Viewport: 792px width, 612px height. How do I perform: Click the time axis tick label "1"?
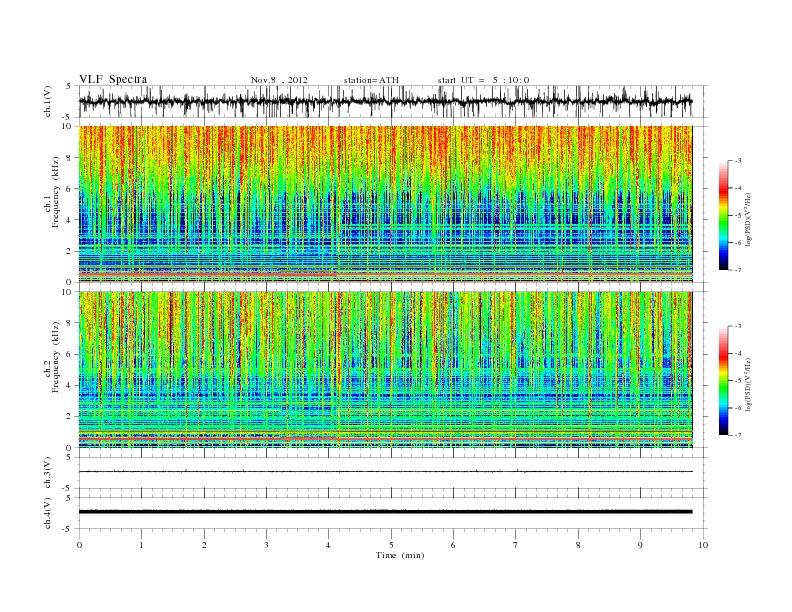tap(141, 545)
